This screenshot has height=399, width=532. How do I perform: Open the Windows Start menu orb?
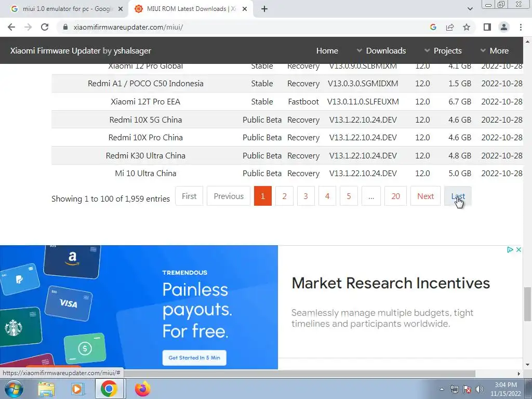point(14,389)
